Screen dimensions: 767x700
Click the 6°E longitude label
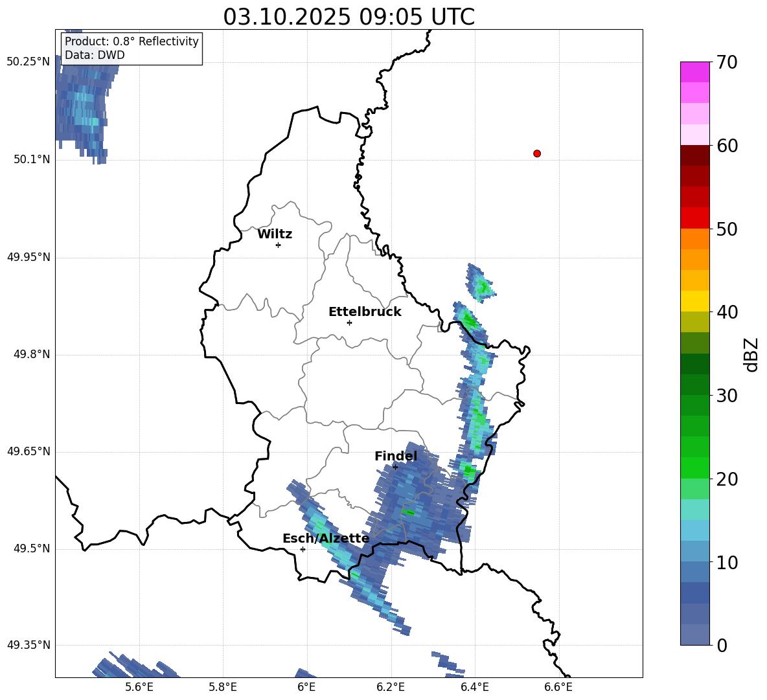306,687
